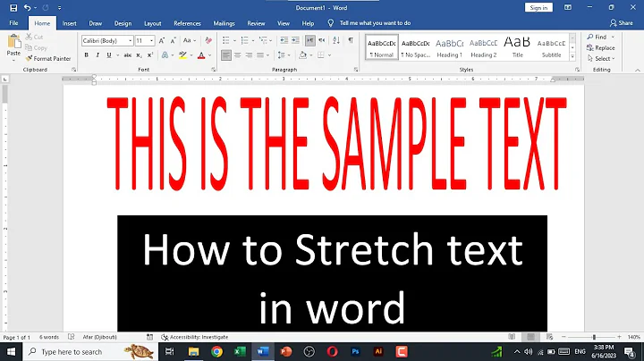Switch to the Layout tab

point(152,23)
